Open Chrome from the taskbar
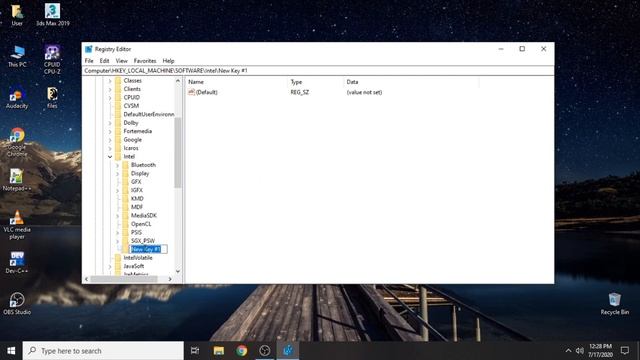640x360 pixels. point(242,351)
